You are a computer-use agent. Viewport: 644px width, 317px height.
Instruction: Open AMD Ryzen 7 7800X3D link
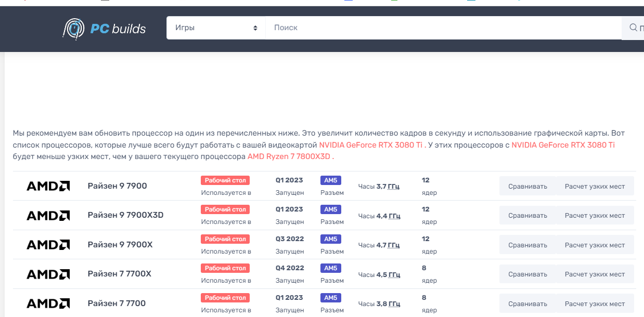(x=290, y=156)
